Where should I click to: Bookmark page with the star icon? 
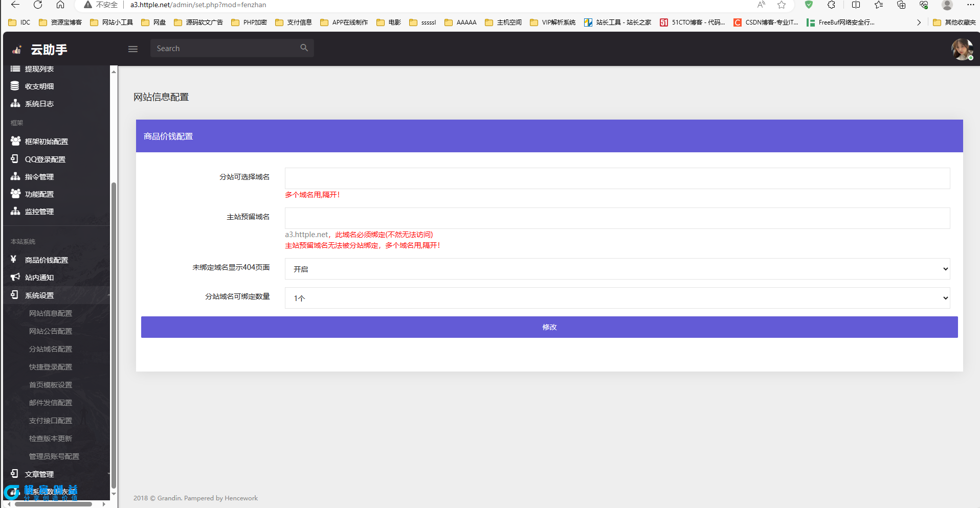click(782, 5)
